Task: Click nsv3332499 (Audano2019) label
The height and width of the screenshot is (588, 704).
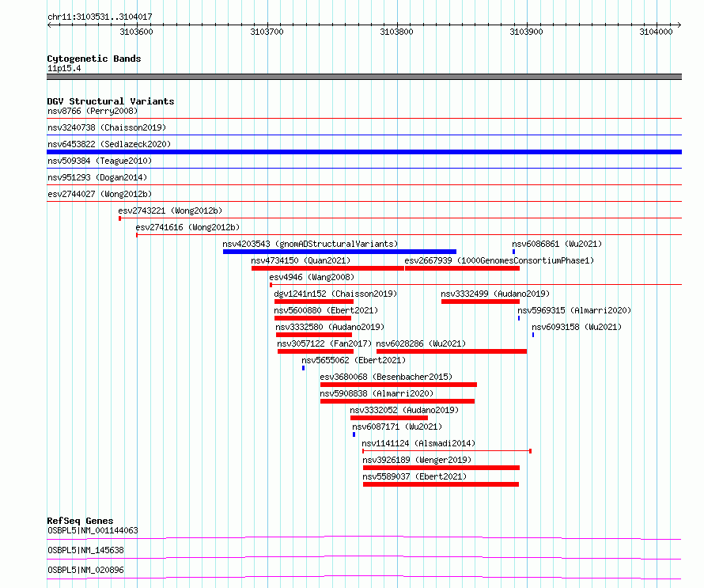Action: [495, 294]
